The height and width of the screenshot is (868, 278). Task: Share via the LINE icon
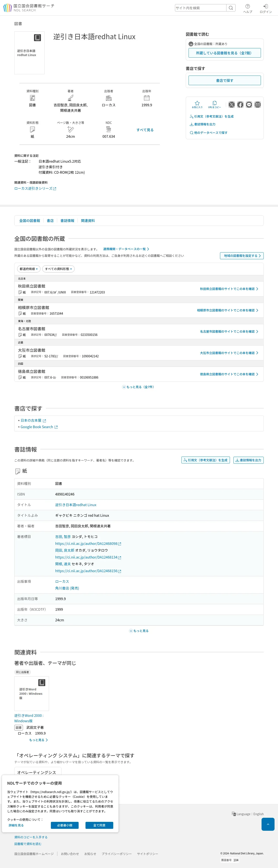click(x=249, y=104)
